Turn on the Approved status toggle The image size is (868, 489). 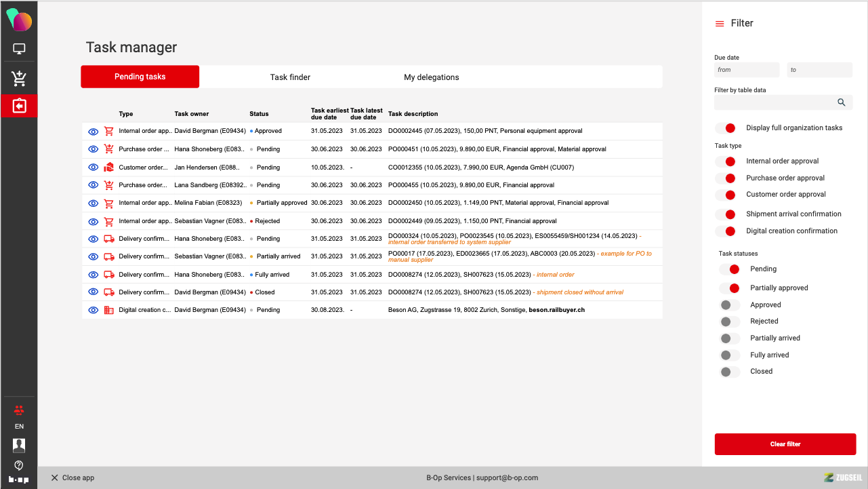pos(729,305)
